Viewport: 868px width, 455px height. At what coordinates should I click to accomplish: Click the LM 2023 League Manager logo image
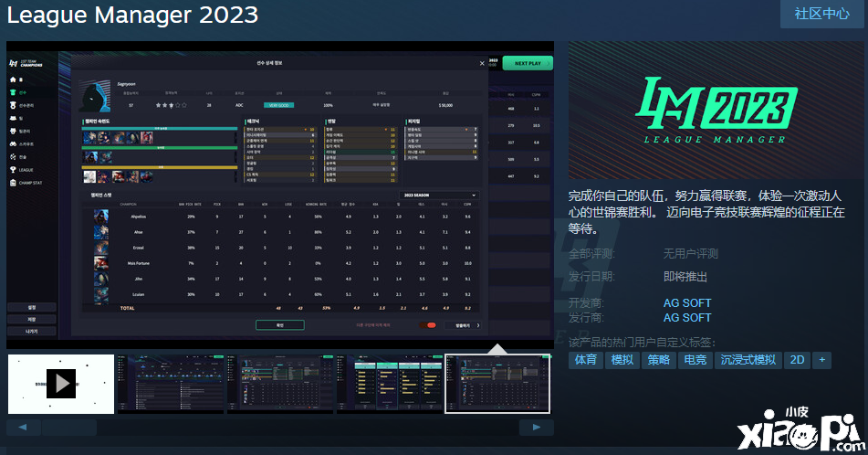[x=716, y=110]
